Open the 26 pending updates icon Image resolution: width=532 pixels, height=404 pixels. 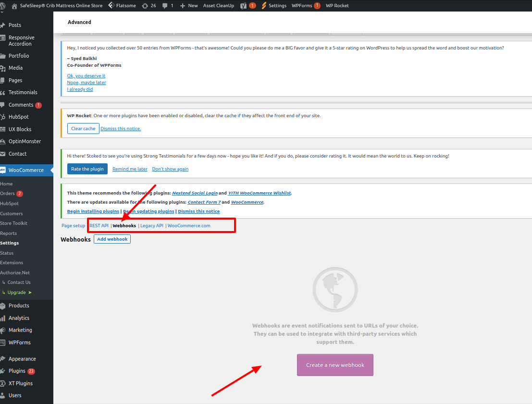pyautogui.click(x=145, y=6)
